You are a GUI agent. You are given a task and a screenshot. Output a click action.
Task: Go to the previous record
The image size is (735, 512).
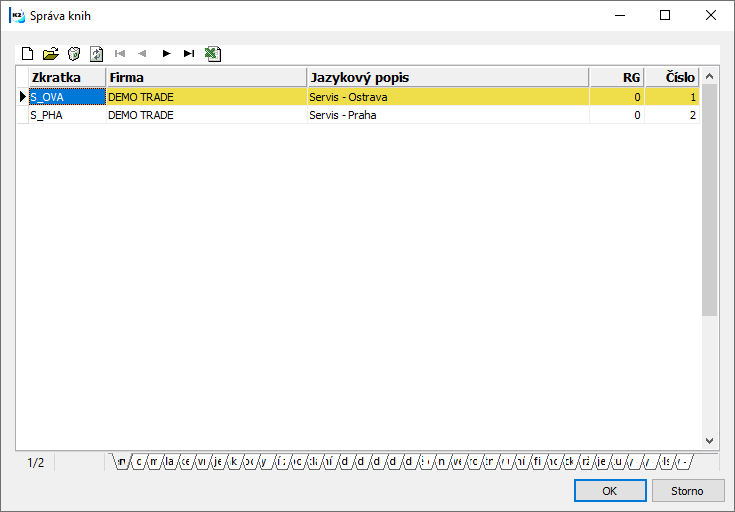[142, 53]
